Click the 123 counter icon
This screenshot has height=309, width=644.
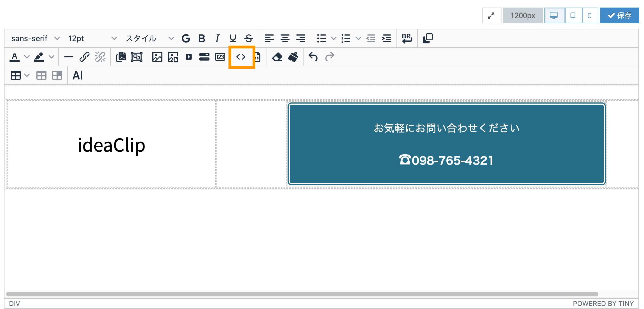pyautogui.click(x=220, y=57)
